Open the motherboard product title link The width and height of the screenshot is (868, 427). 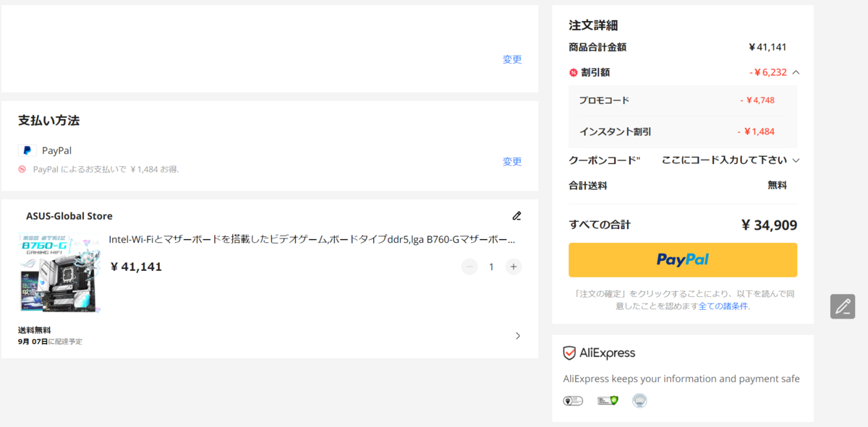pos(312,239)
